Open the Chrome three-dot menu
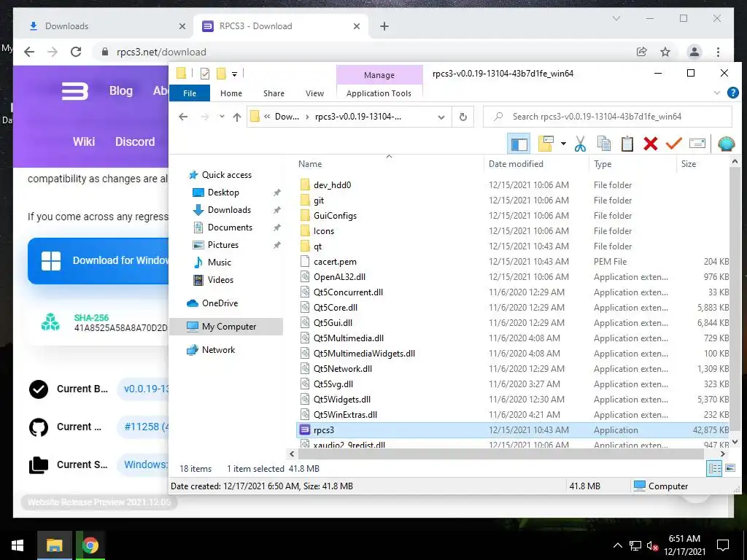Image resolution: width=747 pixels, height=560 pixels. pyautogui.click(x=718, y=52)
